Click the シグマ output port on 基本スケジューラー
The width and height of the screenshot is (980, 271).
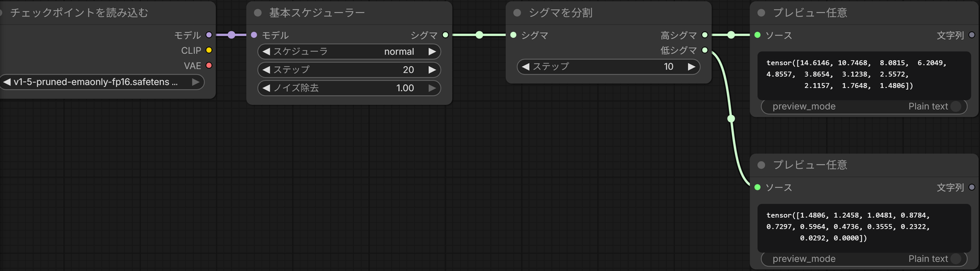(x=445, y=35)
